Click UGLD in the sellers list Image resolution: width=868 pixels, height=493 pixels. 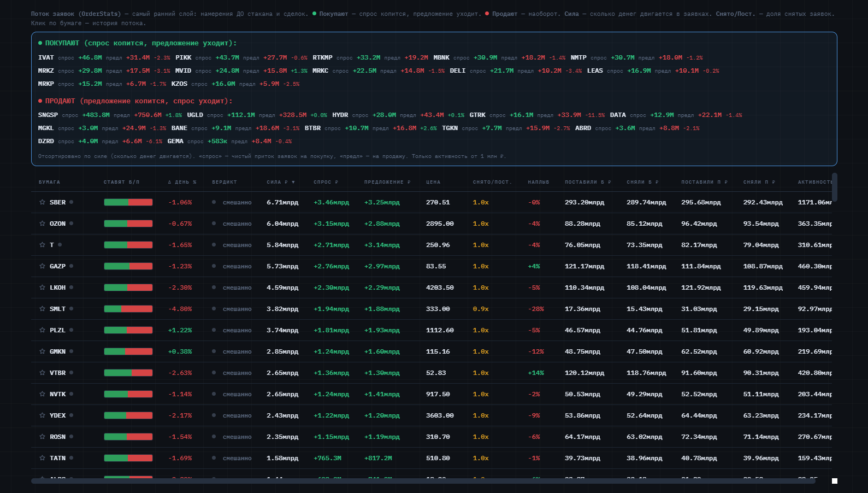pyautogui.click(x=195, y=115)
